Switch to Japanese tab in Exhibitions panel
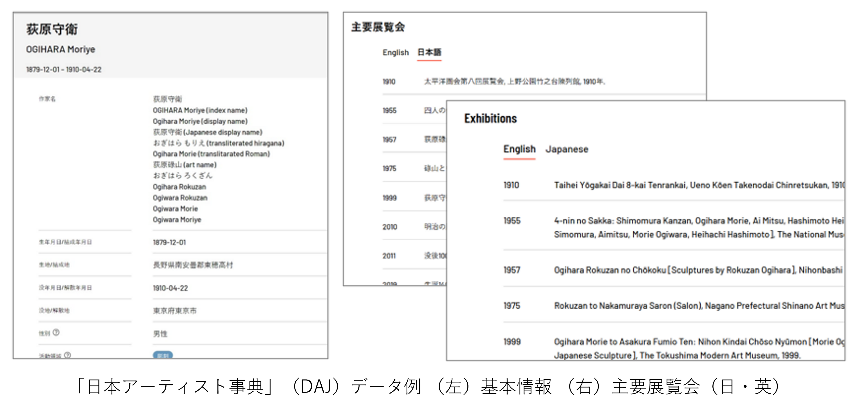Viewport: 868px width, 409px height. (x=567, y=149)
